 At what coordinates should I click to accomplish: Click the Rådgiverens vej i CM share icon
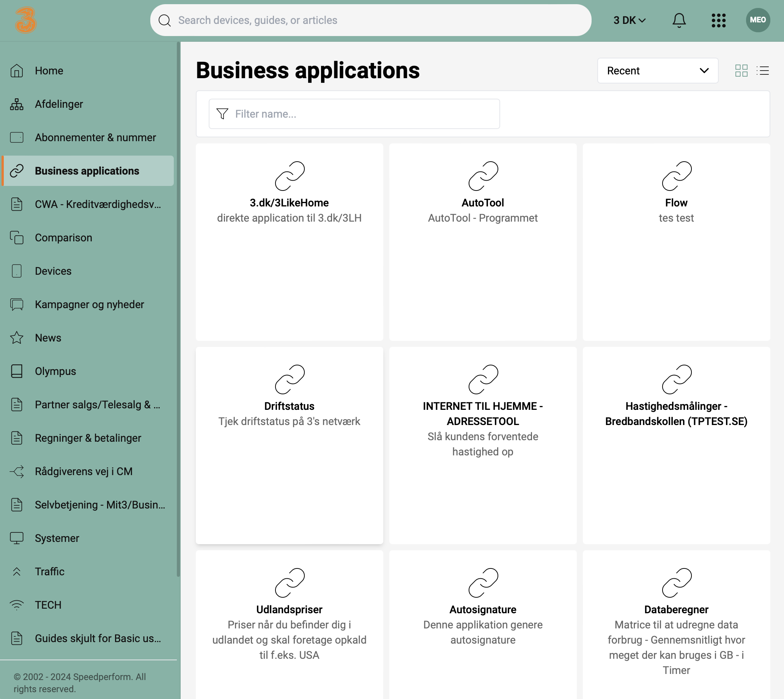click(17, 471)
